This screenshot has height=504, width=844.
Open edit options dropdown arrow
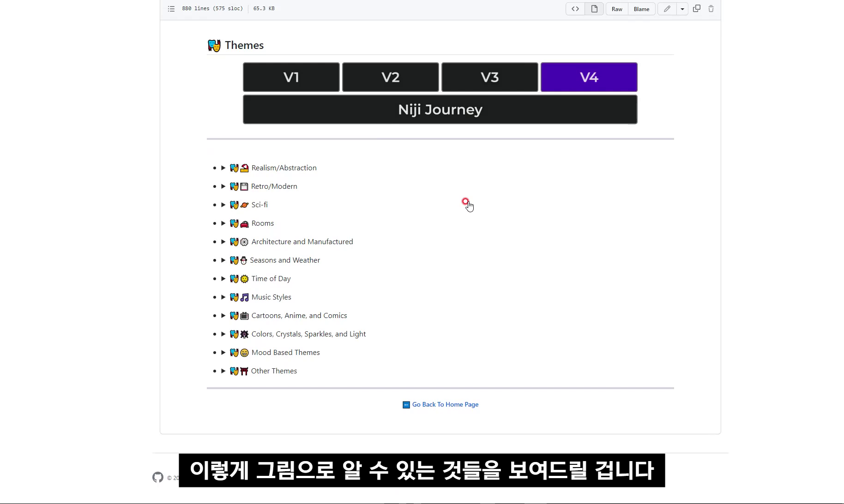(682, 9)
